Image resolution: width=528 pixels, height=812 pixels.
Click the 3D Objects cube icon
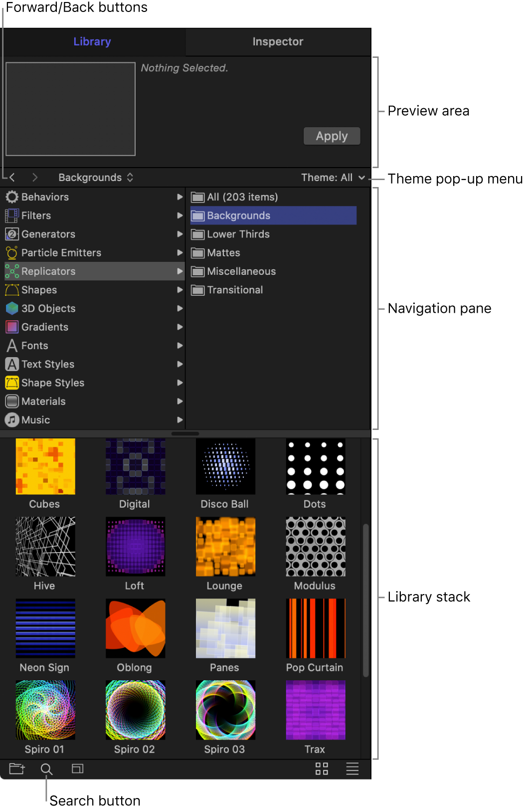point(12,308)
